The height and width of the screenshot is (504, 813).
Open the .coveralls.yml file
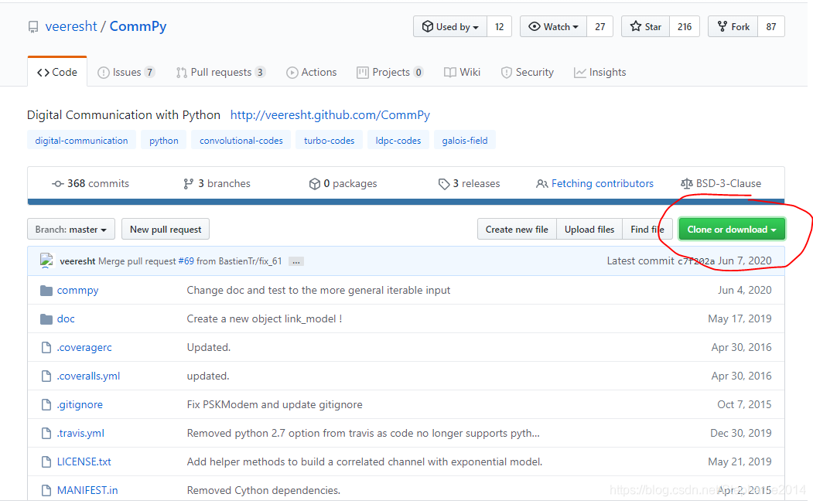(x=88, y=376)
